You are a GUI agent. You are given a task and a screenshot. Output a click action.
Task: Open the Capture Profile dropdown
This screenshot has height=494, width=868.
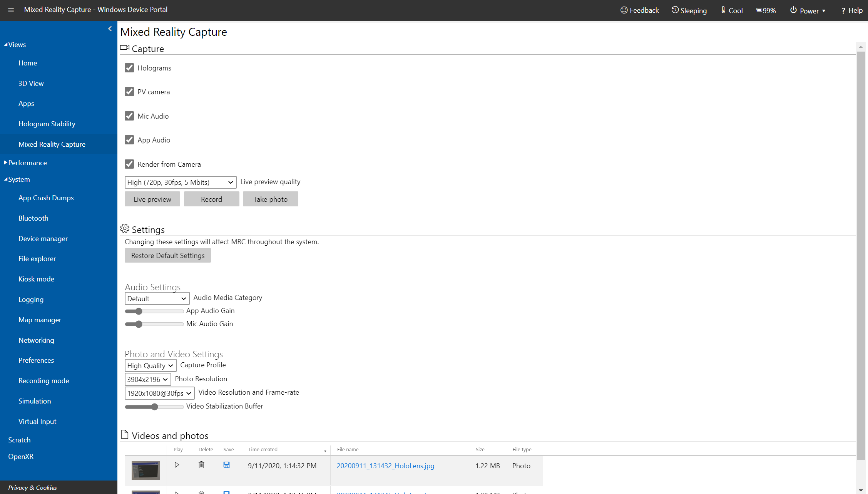click(x=150, y=365)
